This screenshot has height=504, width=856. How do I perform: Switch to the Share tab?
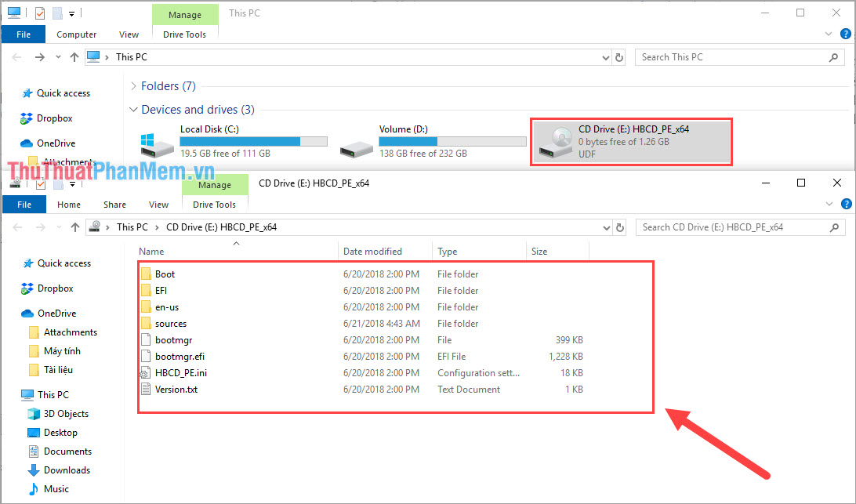(x=114, y=204)
